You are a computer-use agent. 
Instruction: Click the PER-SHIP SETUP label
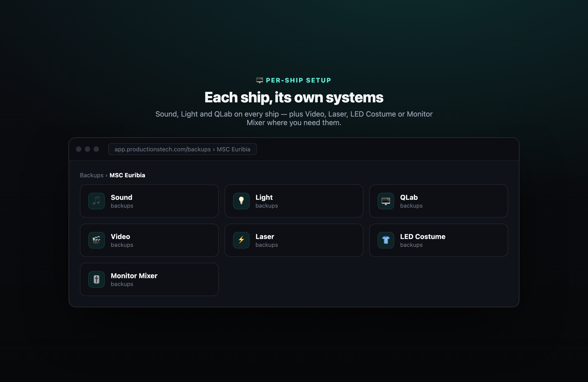pyautogui.click(x=298, y=80)
